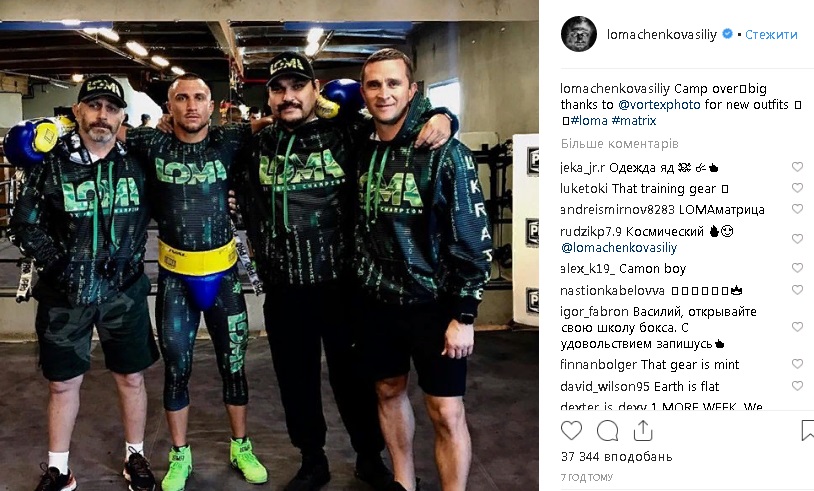
Task: Open lomachenkovasiliy profile avatar
Action: click(578, 34)
